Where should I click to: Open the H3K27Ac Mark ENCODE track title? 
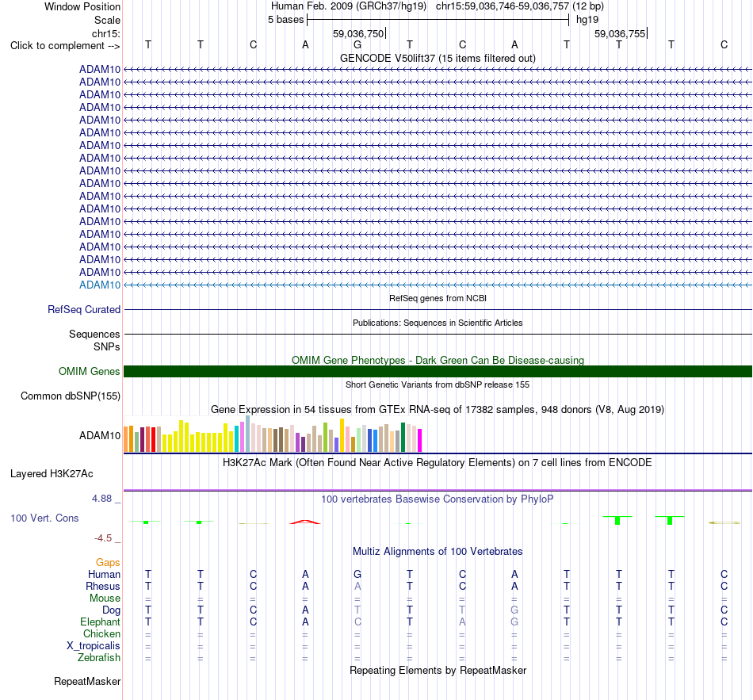[x=438, y=463]
